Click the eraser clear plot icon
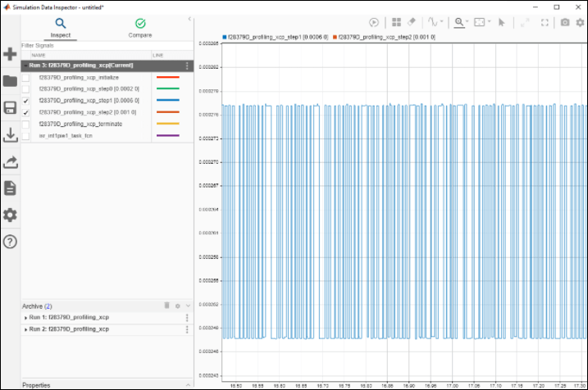588x390 pixels. click(x=413, y=23)
